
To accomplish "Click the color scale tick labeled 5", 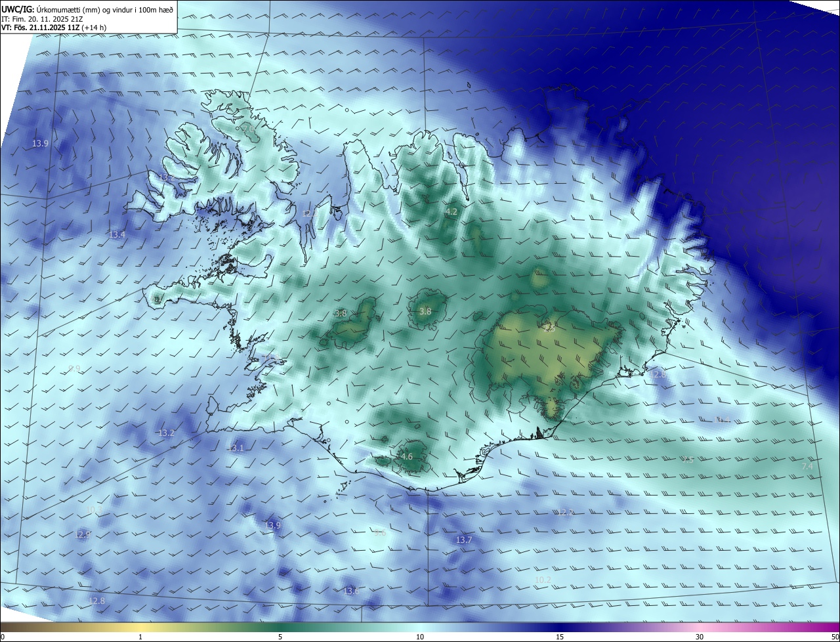I will 280,637.
